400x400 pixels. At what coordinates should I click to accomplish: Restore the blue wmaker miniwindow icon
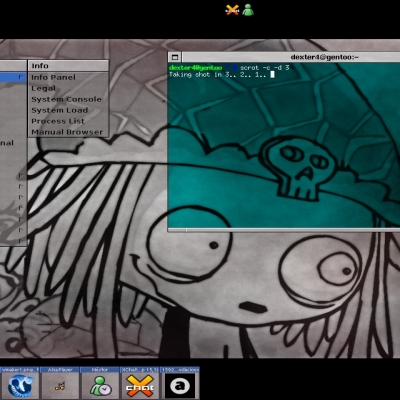[20, 383]
